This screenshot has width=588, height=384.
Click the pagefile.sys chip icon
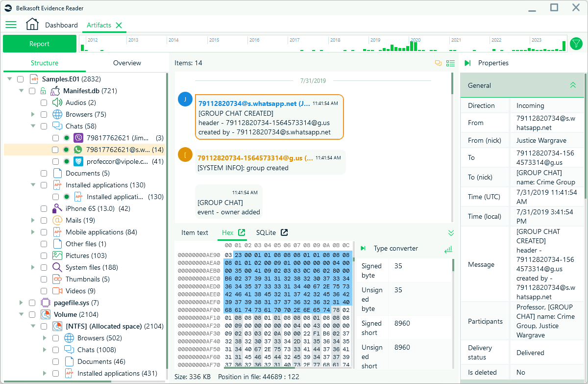pyautogui.click(x=46, y=303)
